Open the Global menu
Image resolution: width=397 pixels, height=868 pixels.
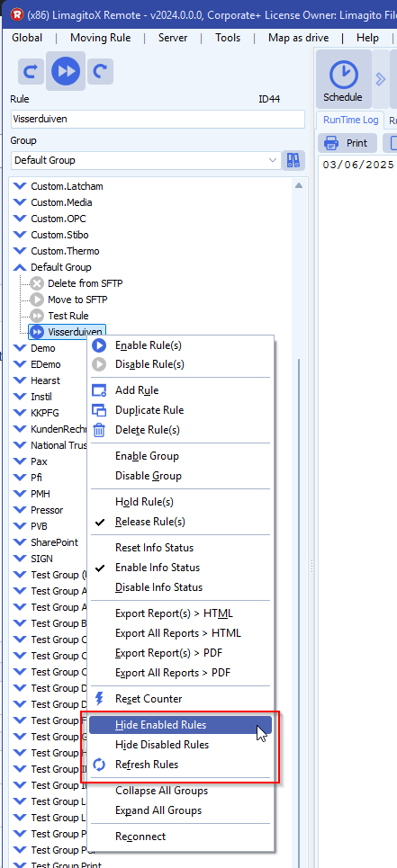point(27,38)
